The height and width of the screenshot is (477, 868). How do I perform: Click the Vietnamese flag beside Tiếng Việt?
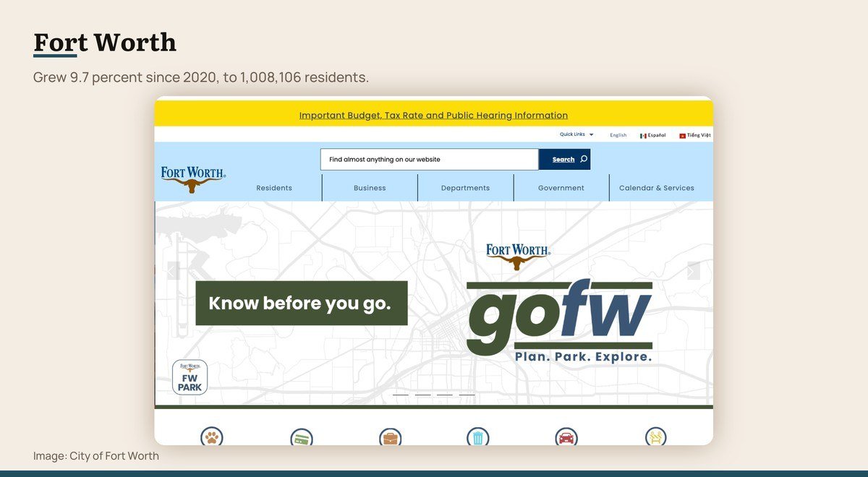682,135
